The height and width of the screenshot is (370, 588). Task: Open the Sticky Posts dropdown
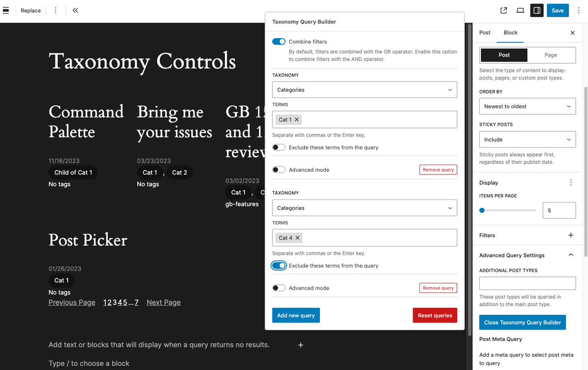tap(527, 140)
